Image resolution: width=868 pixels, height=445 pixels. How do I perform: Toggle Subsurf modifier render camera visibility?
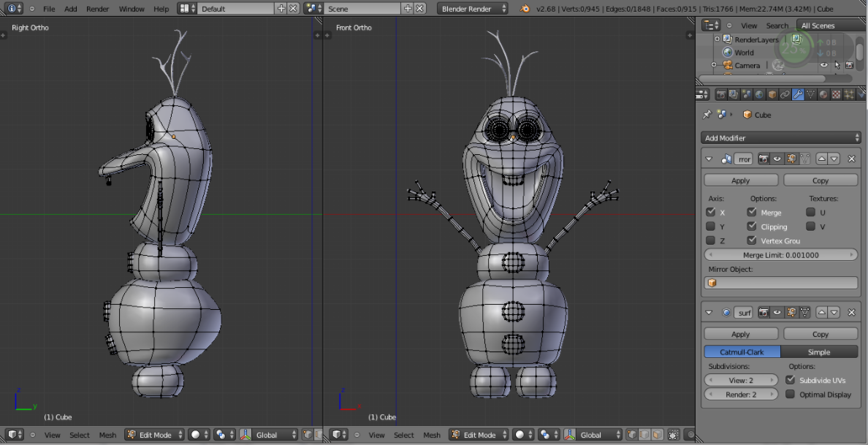coord(764,313)
